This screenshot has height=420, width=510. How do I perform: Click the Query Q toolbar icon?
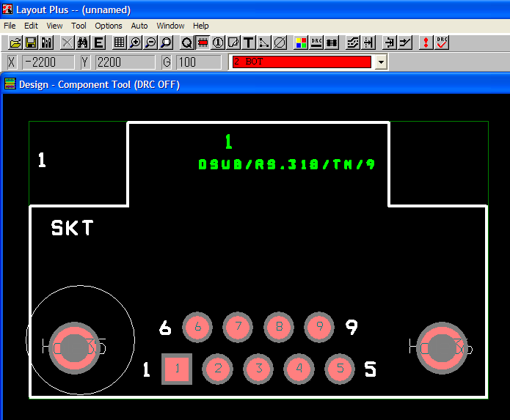coord(186,43)
